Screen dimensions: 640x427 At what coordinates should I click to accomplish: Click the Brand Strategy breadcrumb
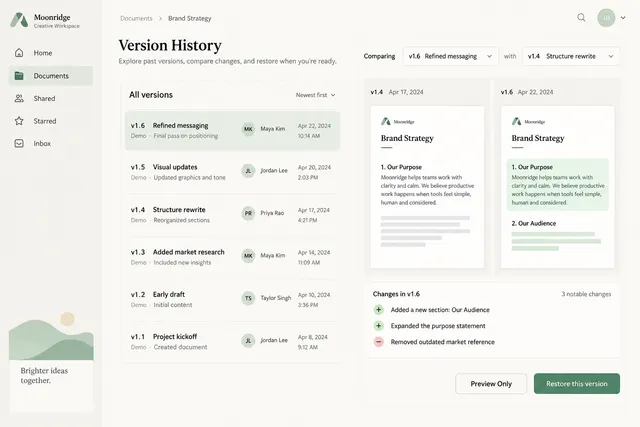190,18
